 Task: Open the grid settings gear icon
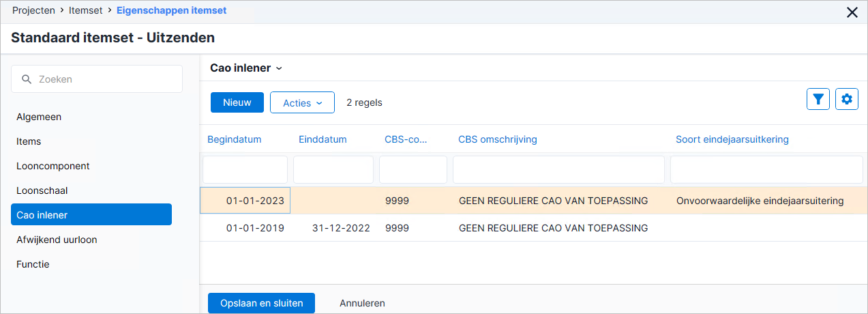(847, 99)
